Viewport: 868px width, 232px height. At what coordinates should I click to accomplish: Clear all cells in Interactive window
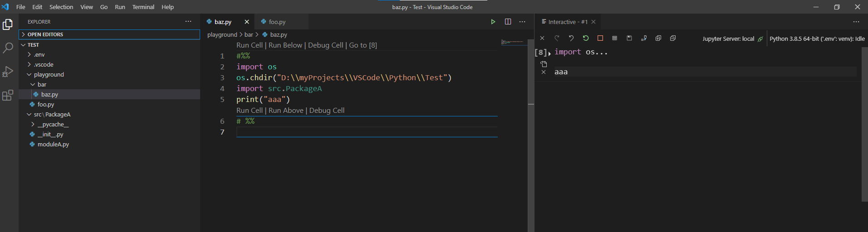pos(542,38)
